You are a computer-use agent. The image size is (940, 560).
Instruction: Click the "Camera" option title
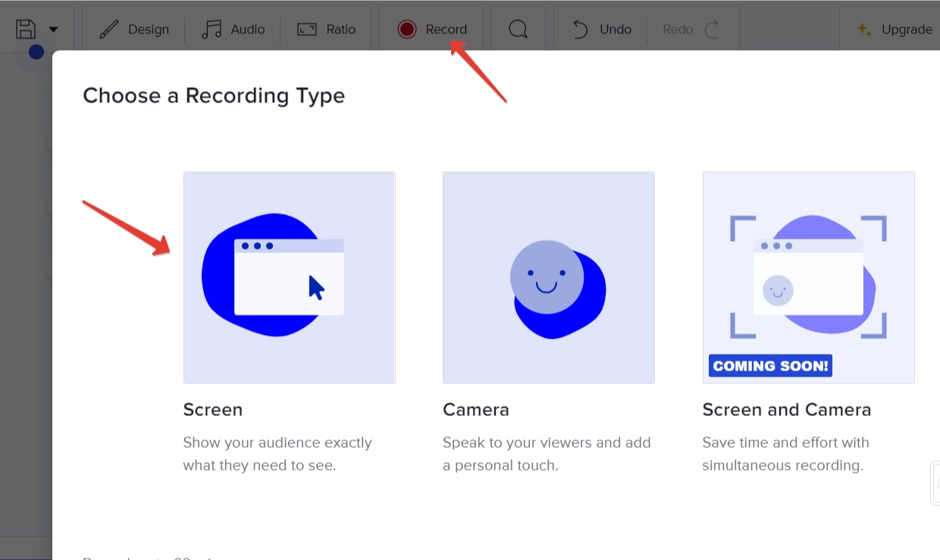[476, 410]
